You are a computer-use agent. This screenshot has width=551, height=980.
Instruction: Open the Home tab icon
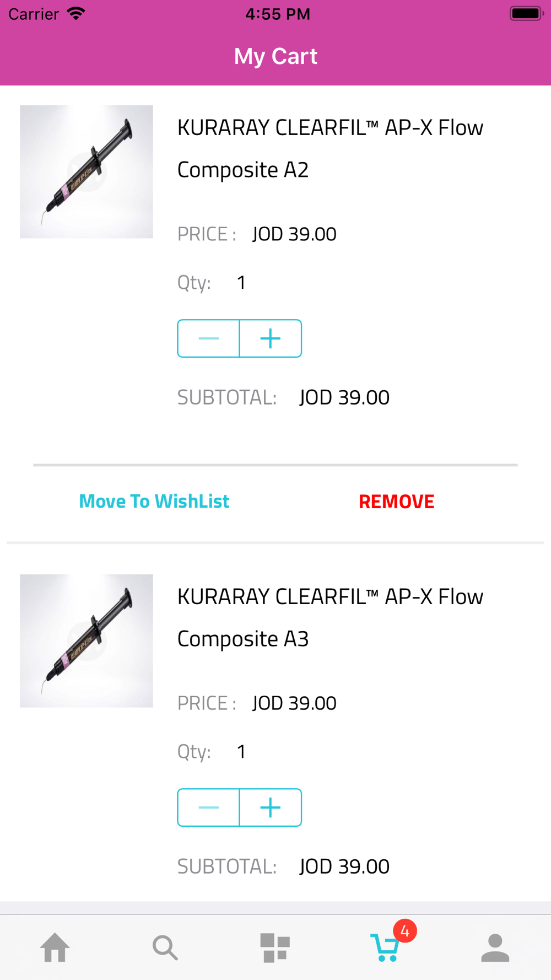point(55,947)
